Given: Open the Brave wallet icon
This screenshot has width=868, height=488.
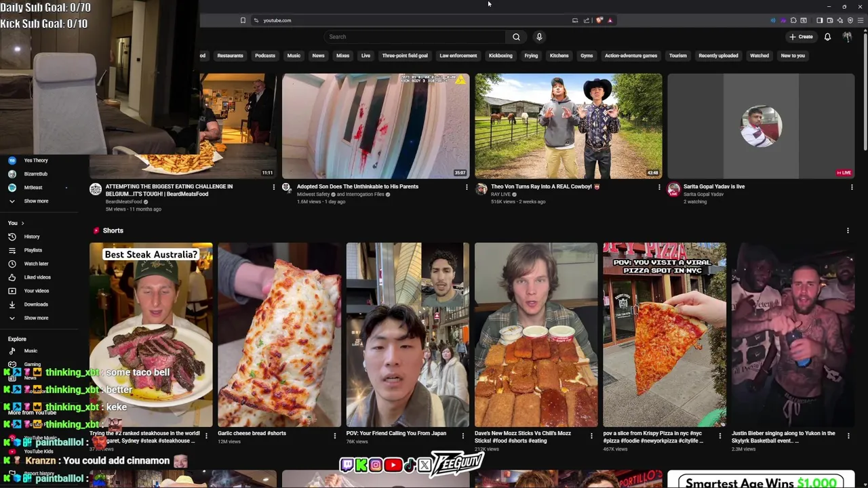Looking at the screenshot, I should pyautogui.click(x=829, y=20).
